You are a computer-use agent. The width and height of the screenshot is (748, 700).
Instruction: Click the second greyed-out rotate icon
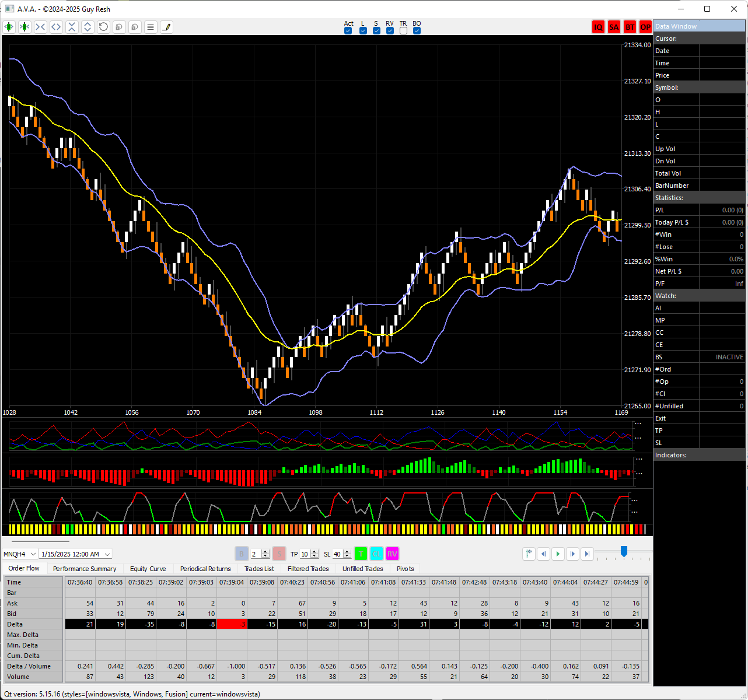pos(135,27)
